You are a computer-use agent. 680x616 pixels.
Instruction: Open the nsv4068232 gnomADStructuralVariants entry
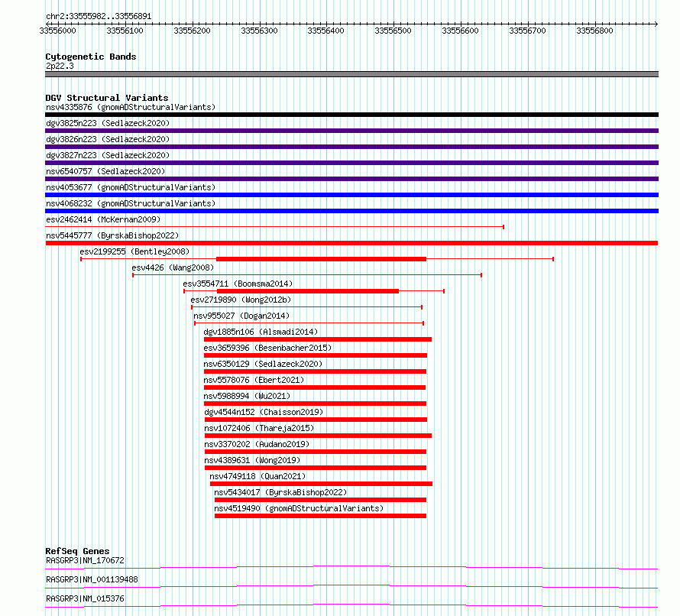pyautogui.click(x=131, y=203)
